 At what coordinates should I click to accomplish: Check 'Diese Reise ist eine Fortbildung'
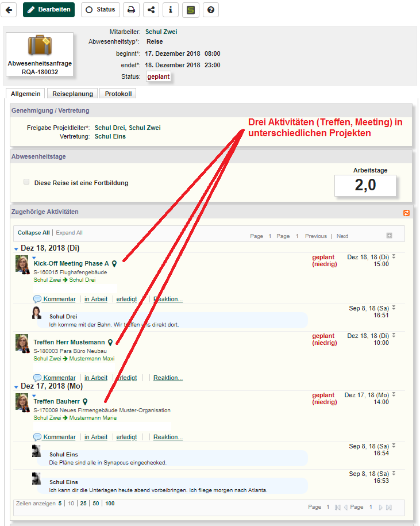26,182
